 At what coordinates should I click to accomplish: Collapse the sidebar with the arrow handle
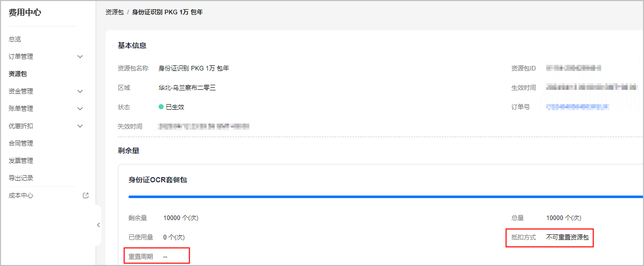tap(98, 225)
